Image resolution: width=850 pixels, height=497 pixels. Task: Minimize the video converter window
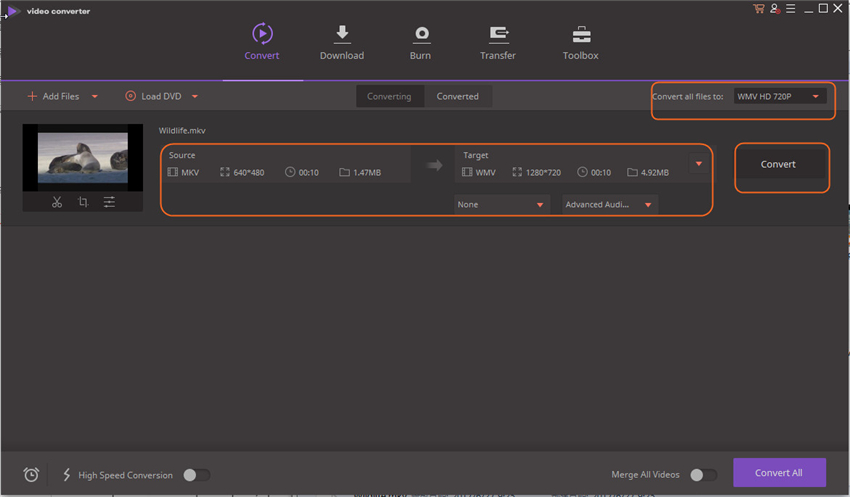tap(808, 9)
